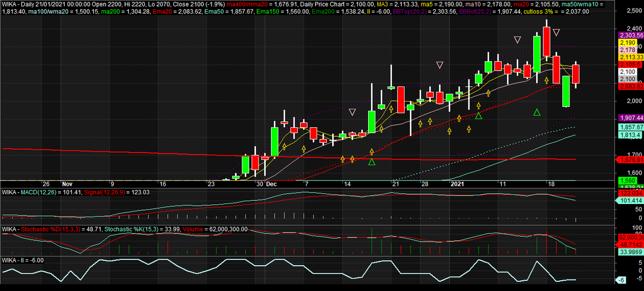Click the green 1,560 Ema150 price tag

tap(627, 180)
